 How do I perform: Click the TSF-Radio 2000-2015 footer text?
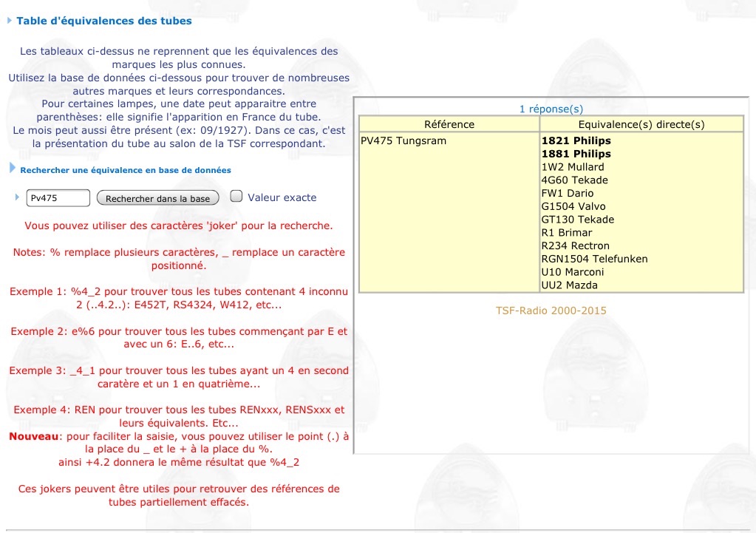(551, 310)
